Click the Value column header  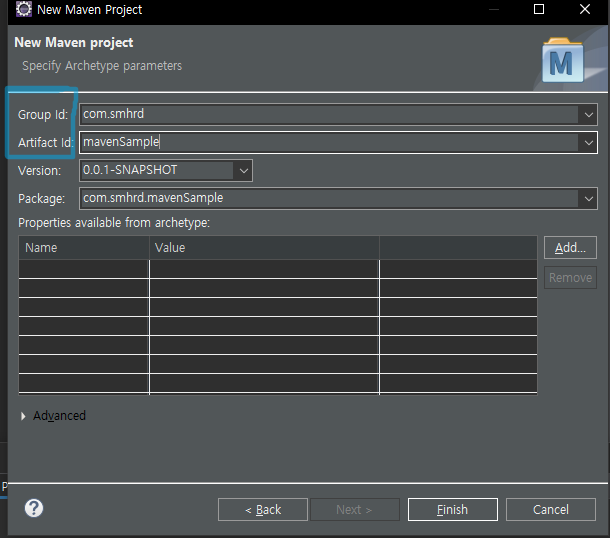pos(265,247)
